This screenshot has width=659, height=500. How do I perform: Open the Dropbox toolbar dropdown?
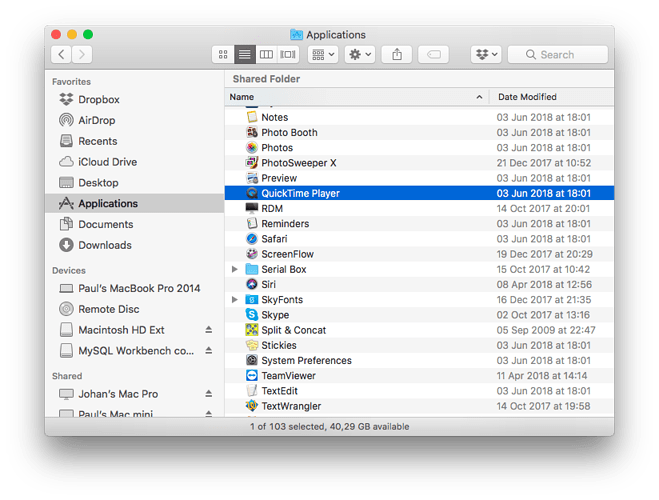[486, 55]
